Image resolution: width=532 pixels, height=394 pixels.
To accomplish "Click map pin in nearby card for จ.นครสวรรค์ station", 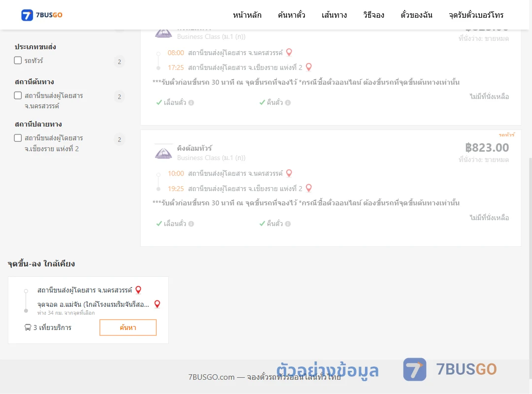I will coord(138,290).
